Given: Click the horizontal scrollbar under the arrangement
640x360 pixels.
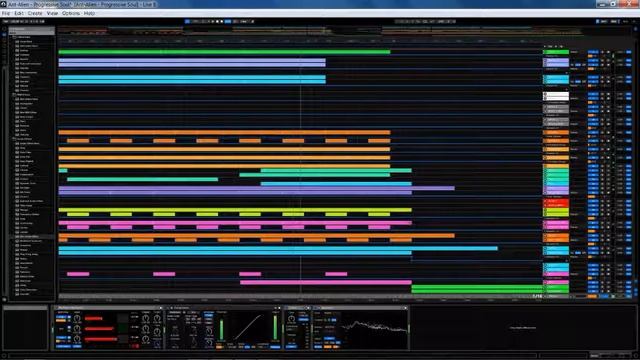Looking at the screenshot, I should pos(300,296).
